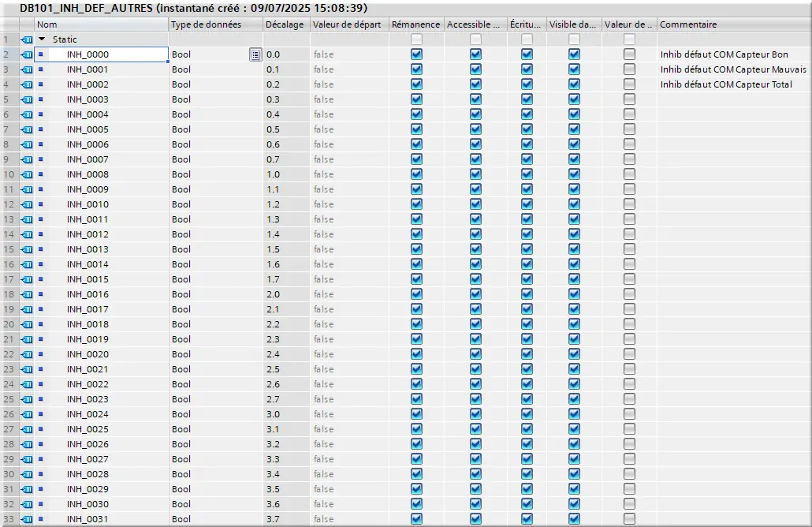Toggle Accessible checkbox for INH_0022
This screenshot has width=812, height=527.
(x=475, y=384)
